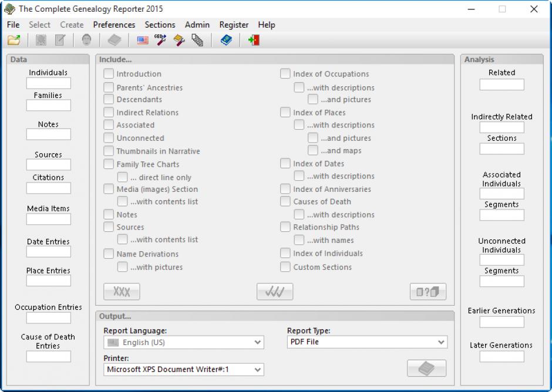The height and width of the screenshot is (392, 552).
Task: Click the face portrait toolbar icon
Action: click(86, 40)
